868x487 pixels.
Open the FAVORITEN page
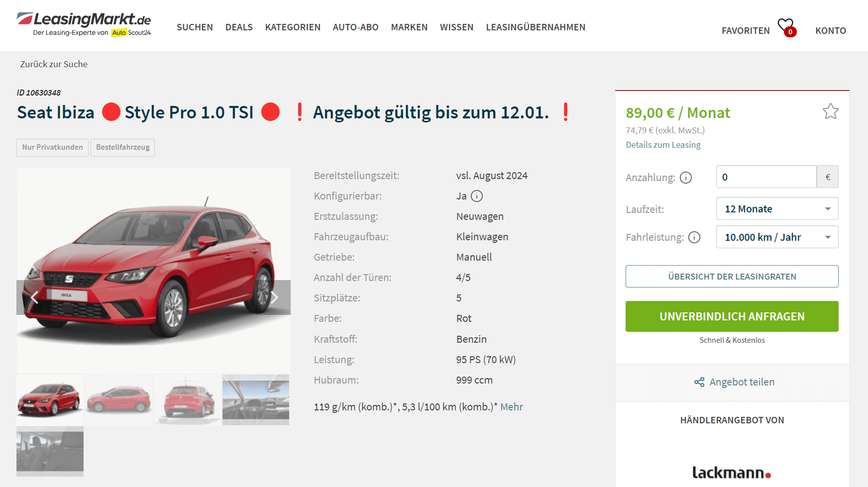746,31
